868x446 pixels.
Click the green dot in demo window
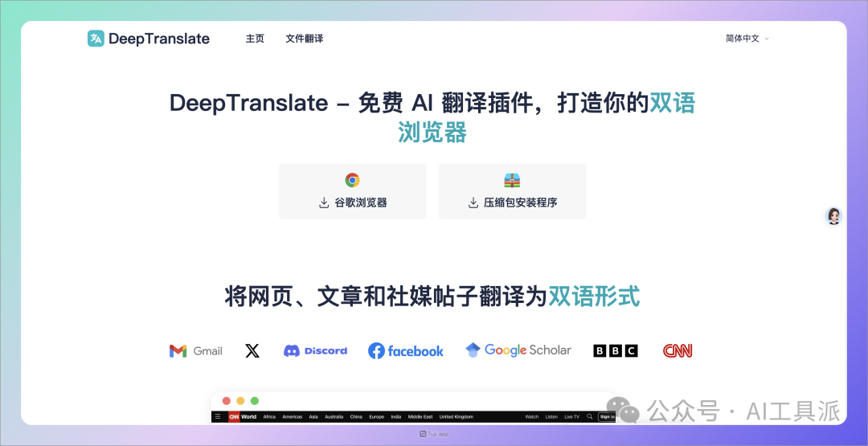click(x=255, y=401)
